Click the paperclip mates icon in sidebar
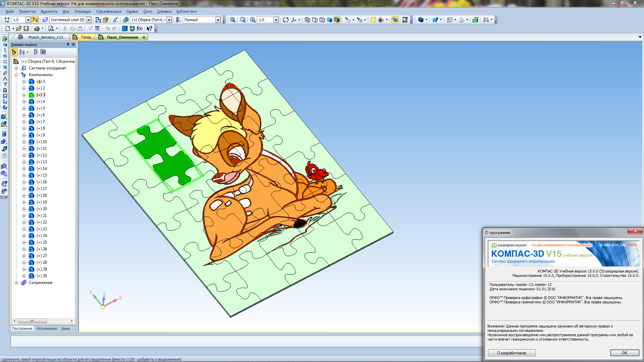This screenshot has height=362, width=644. pos(5,73)
